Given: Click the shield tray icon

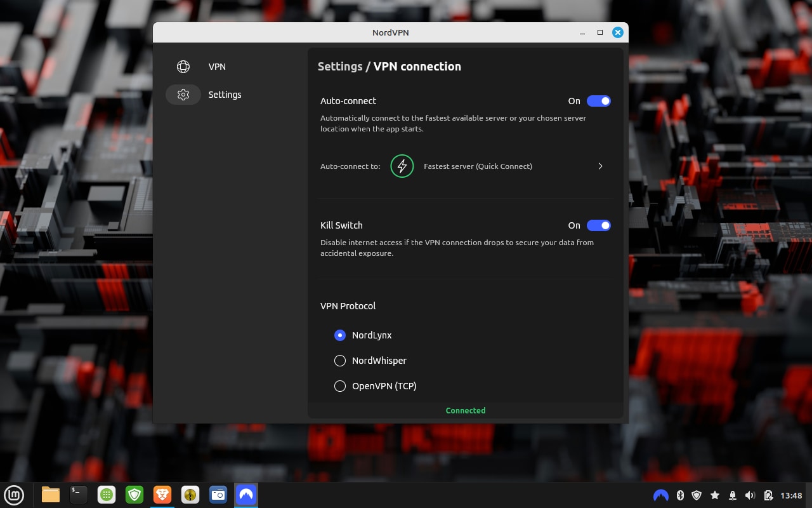Looking at the screenshot, I should [697, 495].
